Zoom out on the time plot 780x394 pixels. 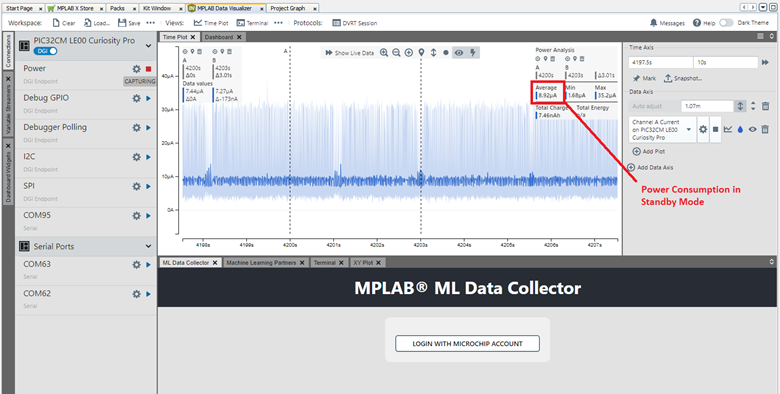[396, 53]
